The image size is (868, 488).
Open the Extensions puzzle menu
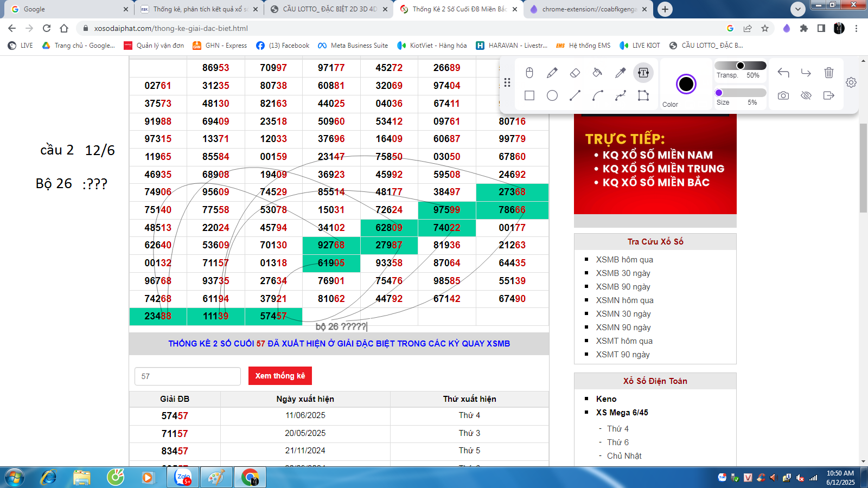click(804, 28)
